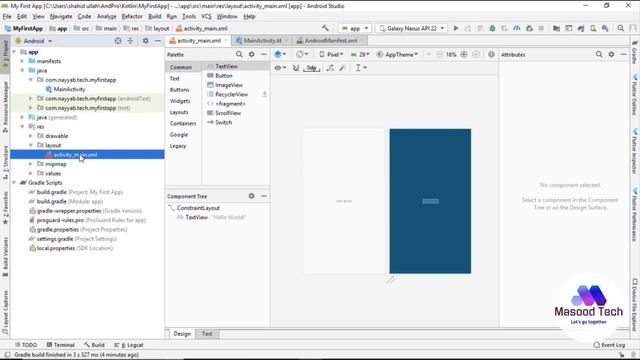The image size is (640, 360).
Task: Click the Make Project hammer icon
Action: point(325,28)
